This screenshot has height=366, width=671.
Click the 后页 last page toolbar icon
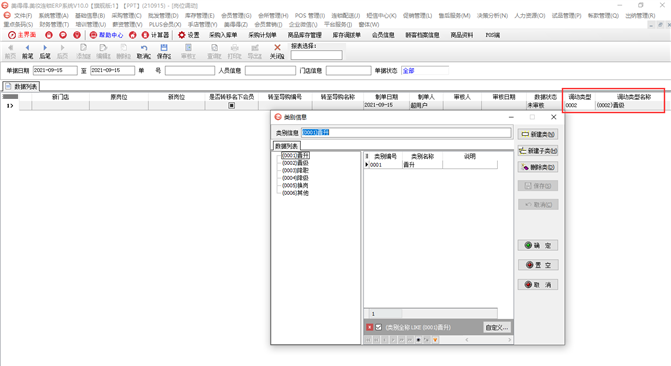(62, 51)
